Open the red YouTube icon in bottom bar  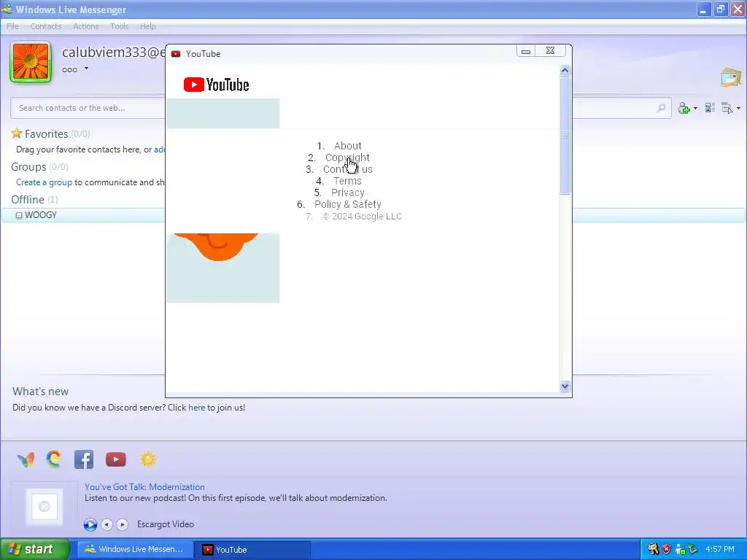point(116,459)
